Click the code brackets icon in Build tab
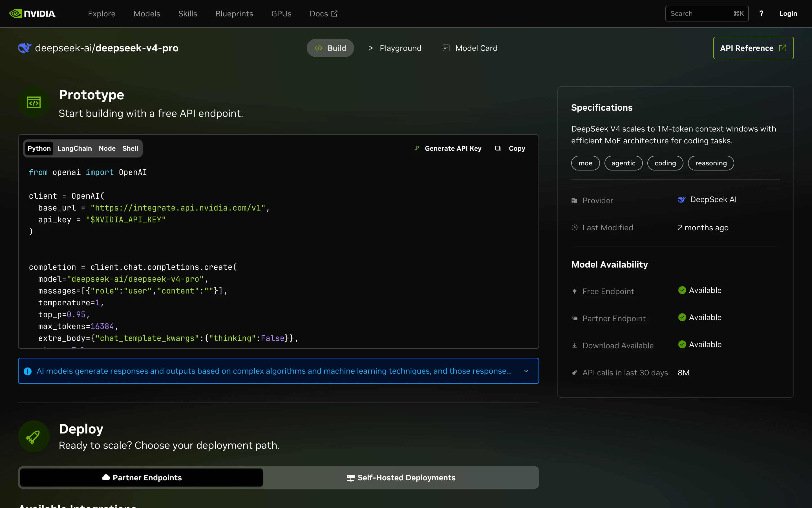 pos(318,48)
